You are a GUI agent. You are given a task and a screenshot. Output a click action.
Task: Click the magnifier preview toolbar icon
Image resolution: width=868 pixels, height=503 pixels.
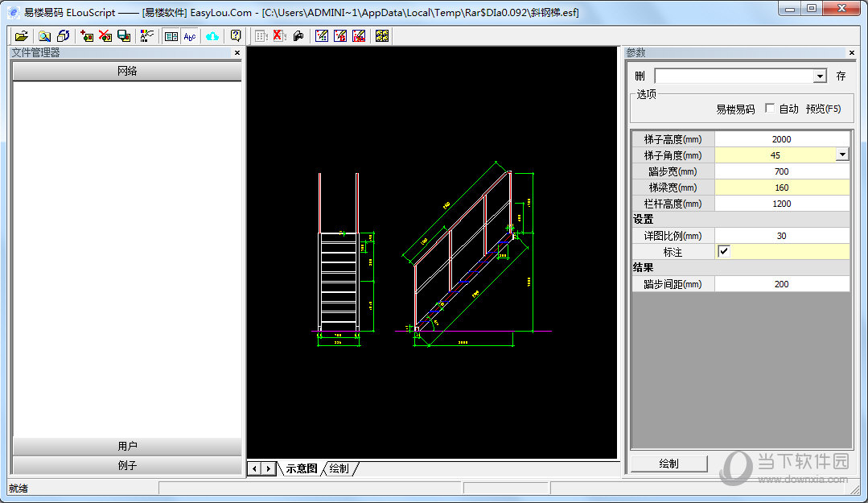point(44,36)
